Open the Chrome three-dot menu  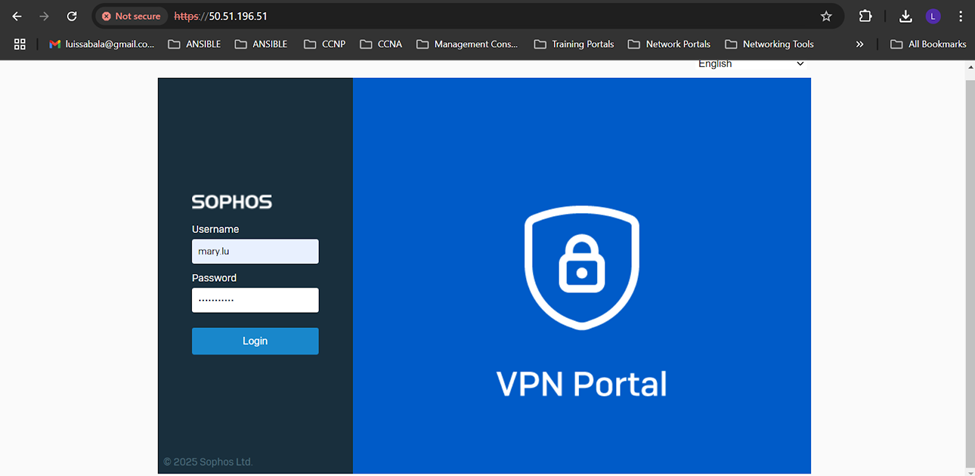(960, 17)
